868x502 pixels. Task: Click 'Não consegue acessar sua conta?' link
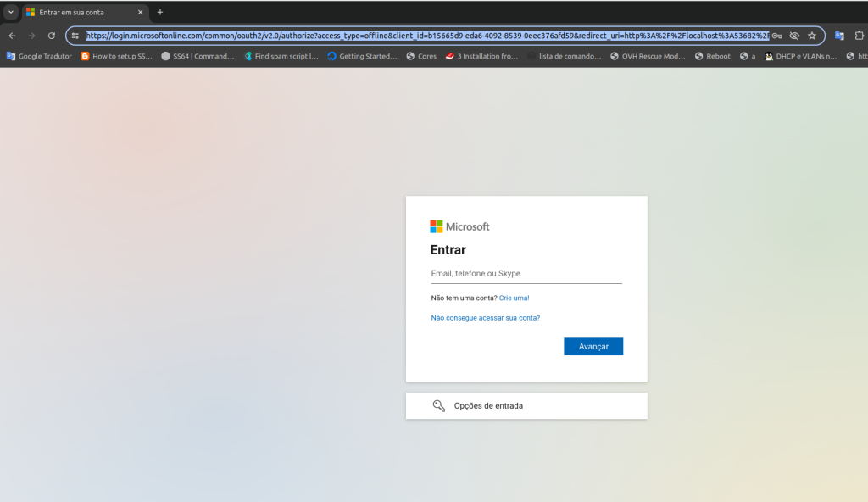486,317
